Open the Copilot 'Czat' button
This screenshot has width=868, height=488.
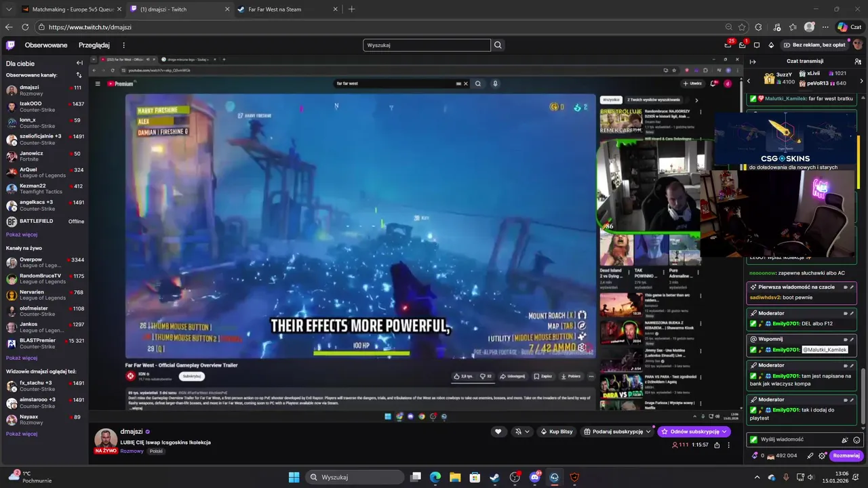849,27
